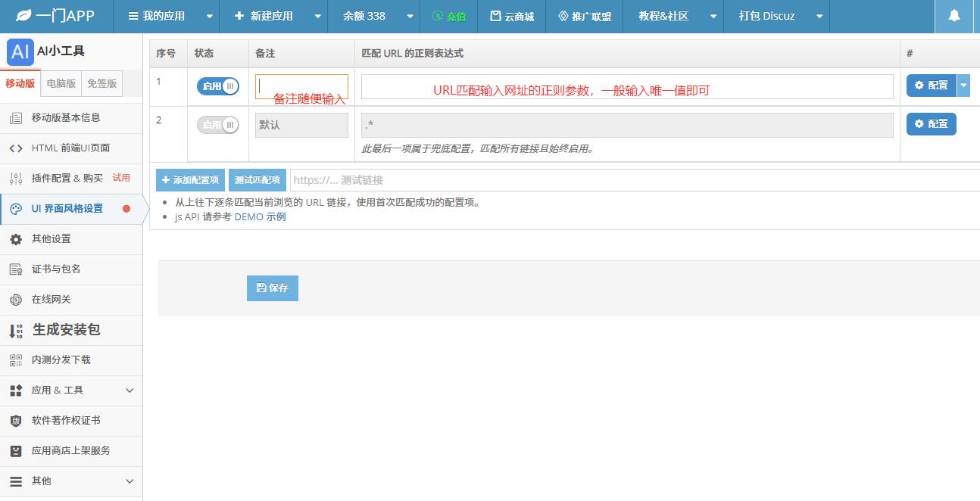Expand 应用 & 工具 chevron
Image resolution: width=980 pixels, height=501 pixels.
pos(130,391)
